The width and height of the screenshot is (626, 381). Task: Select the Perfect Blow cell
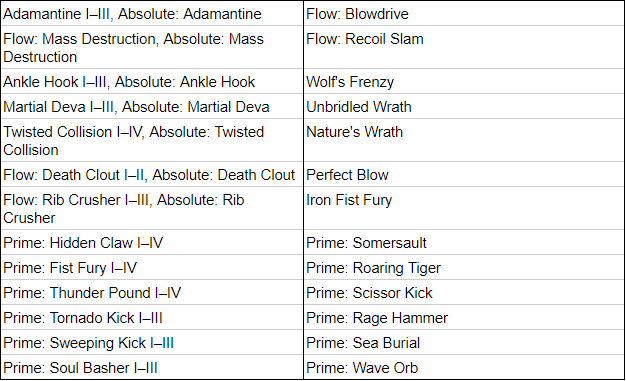(x=464, y=175)
